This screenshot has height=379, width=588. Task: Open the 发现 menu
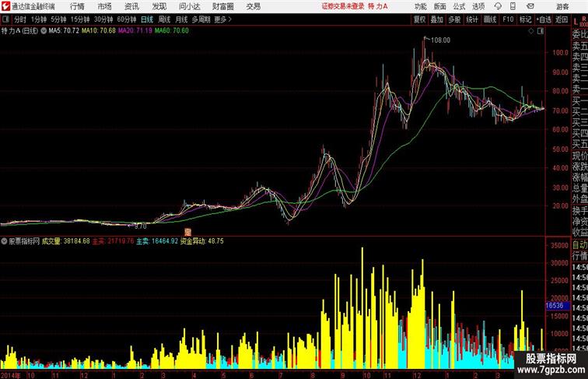click(x=159, y=6)
